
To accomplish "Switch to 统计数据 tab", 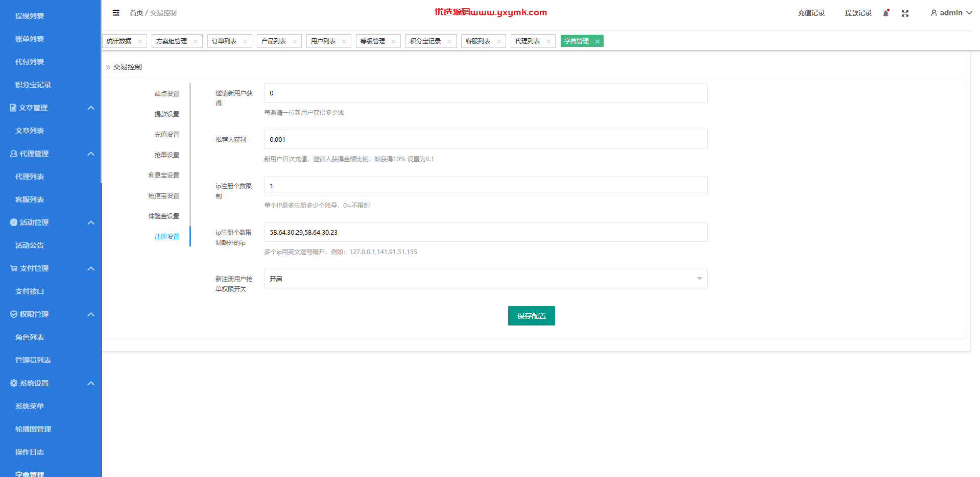I will point(119,41).
